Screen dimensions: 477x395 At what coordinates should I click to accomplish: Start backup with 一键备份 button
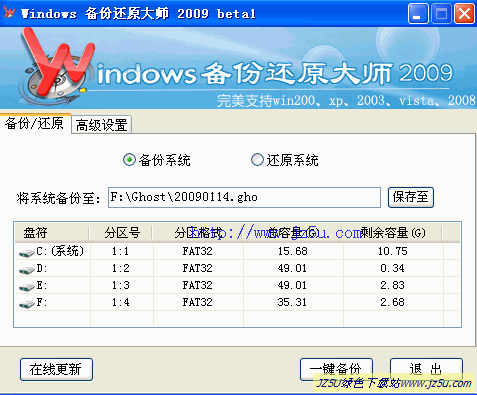(x=336, y=369)
